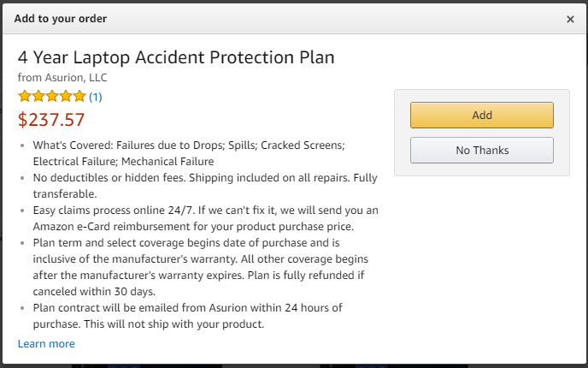Click the first star in the rating
The width and height of the screenshot is (588, 368).
pyautogui.click(x=25, y=96)
